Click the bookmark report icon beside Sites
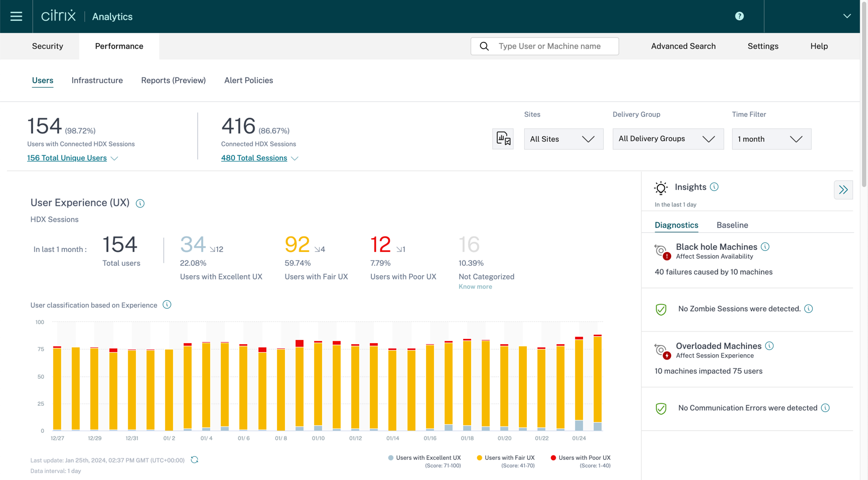 pos(502,139)
